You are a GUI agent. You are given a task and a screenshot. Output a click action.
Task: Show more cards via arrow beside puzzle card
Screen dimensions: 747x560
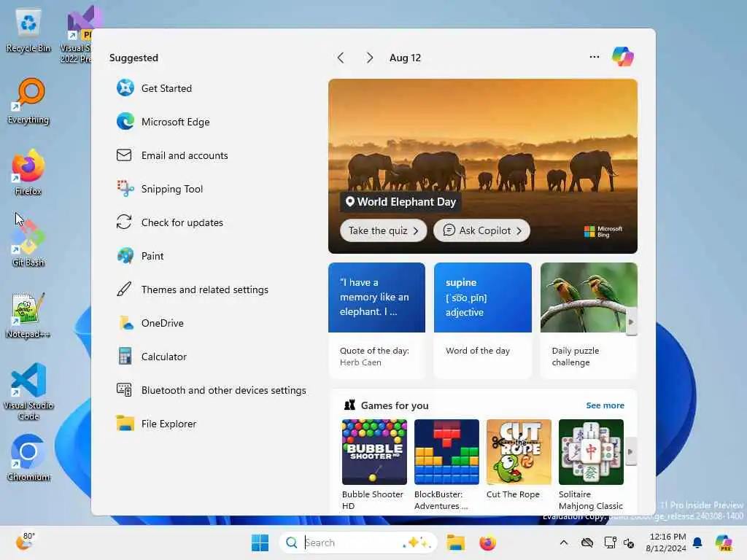(631, 322)
